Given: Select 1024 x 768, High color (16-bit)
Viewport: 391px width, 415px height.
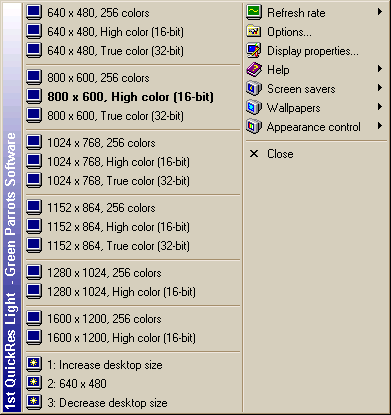Looking at the screenshot, I should 133,162.
